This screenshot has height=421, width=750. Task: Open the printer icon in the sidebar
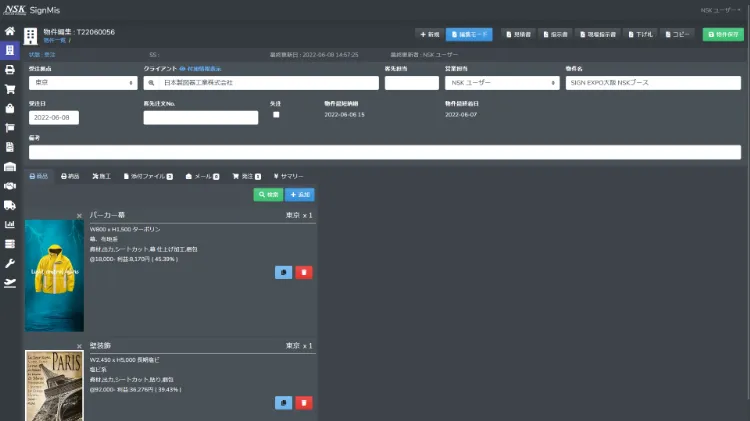click(10, 70)
